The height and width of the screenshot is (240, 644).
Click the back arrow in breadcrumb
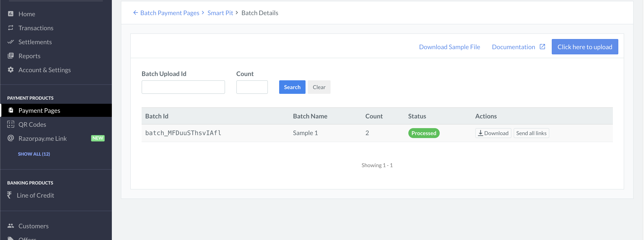tap(135, 13)
